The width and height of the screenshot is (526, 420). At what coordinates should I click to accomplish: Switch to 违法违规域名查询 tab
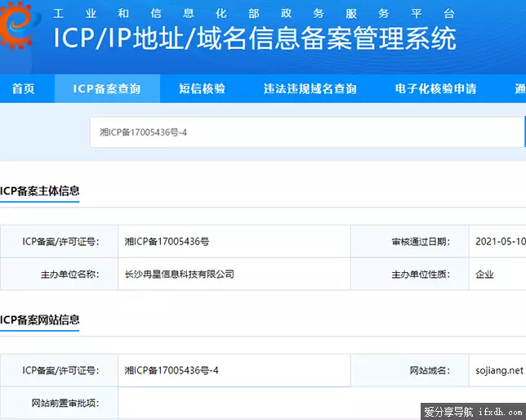[x=310, y=89]
